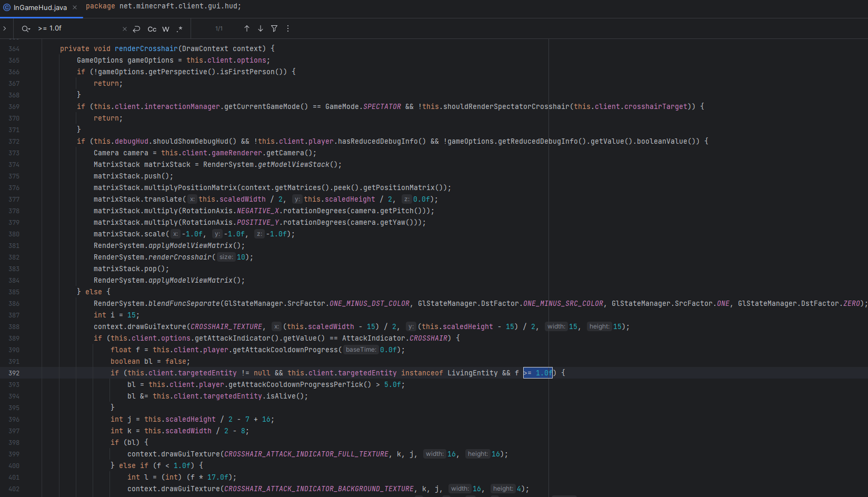
Task: Open search filter options
Action: [x=274, y=28]
